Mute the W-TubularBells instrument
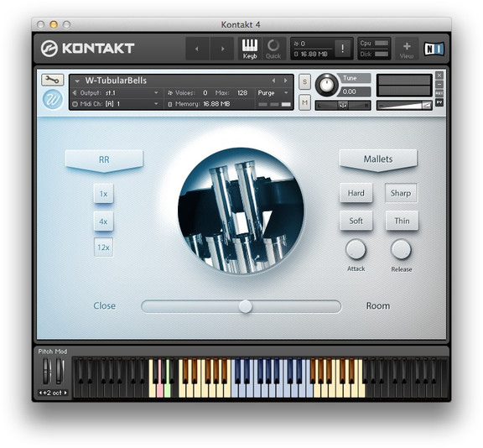The width and height of the screenshot is (483, 448). (304, 102)
